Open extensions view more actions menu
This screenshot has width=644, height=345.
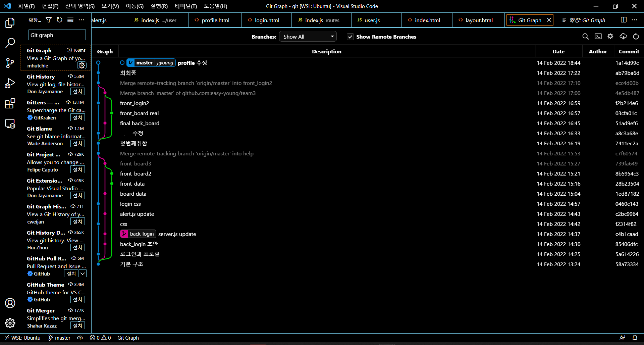[x=82, y=20]
